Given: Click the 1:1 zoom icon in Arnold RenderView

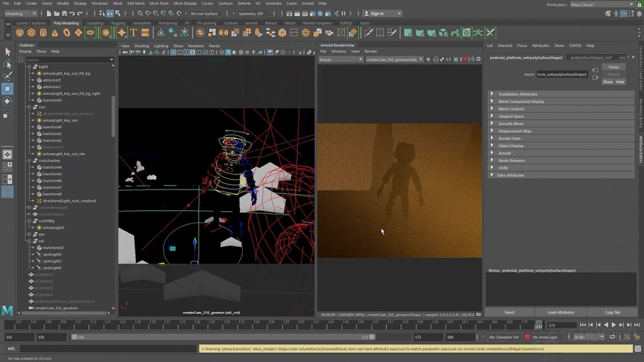Looking at the screenshot, I should click(448, 59).
